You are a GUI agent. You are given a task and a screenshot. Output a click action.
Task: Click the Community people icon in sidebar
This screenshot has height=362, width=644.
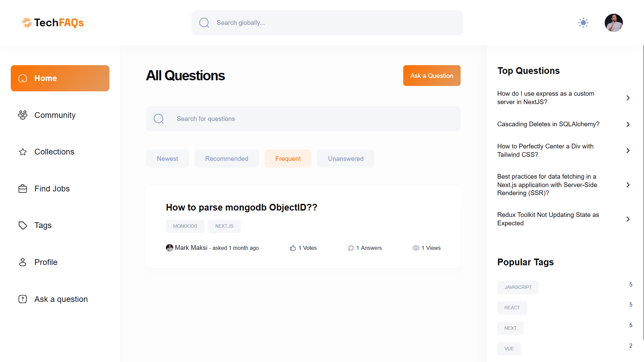pos(22,115)
